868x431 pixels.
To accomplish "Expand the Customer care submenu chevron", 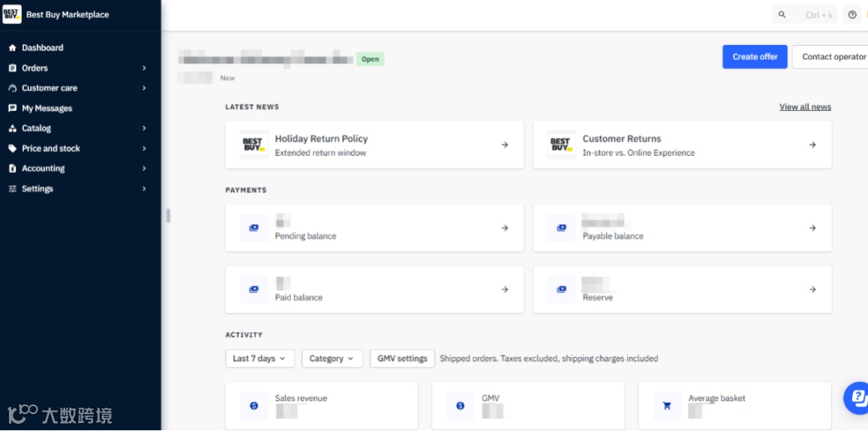I will click(x=144, y=88).
